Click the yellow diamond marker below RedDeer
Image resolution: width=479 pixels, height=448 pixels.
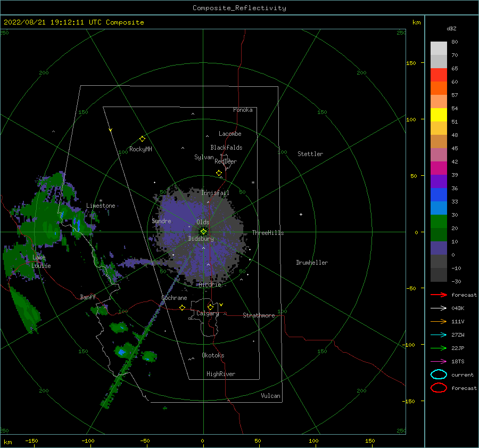pyautogui.click(x=219, y=173)
